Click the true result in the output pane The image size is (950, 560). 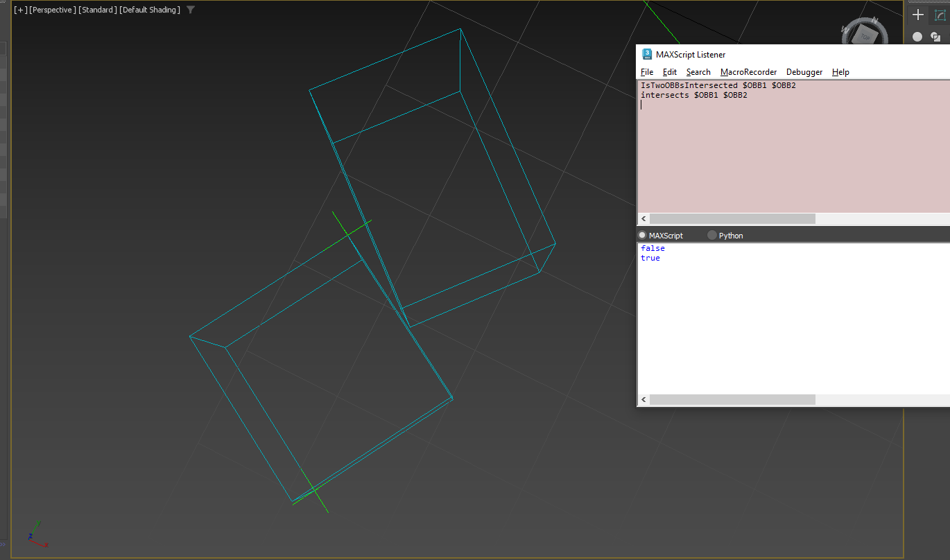tap(650, 257)
